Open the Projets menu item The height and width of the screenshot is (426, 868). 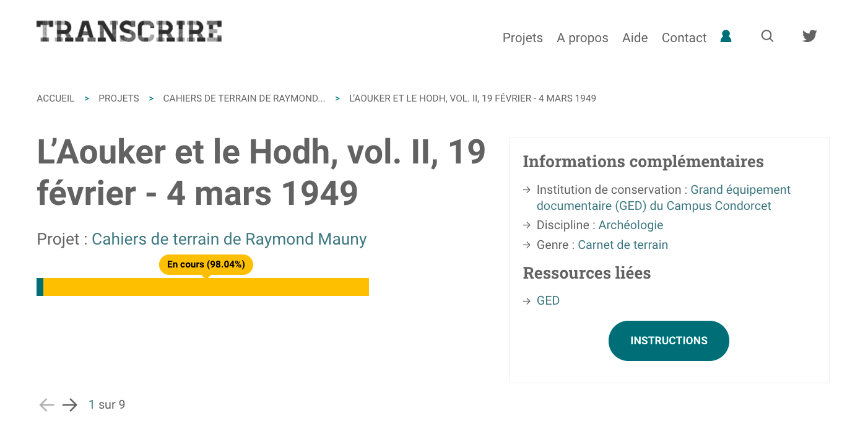(523, 38)
